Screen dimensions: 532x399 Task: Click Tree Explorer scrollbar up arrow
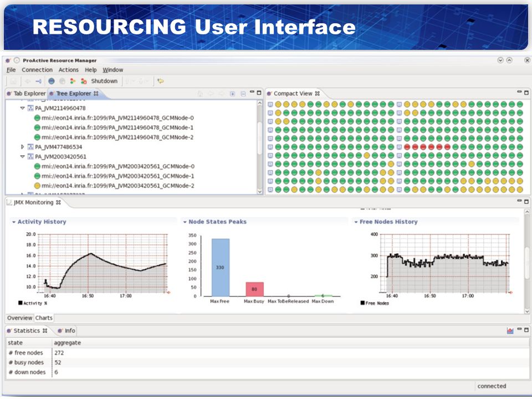click(x=259, y=103)
